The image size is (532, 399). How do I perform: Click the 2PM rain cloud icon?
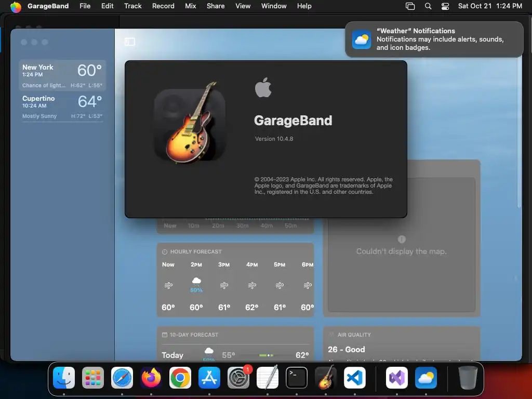click(x=196, y=281)
